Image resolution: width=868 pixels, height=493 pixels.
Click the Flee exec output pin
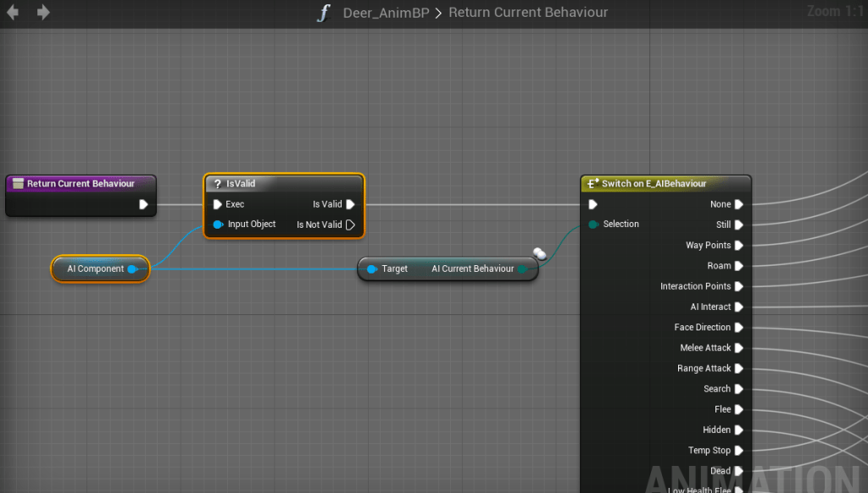(739, 409)
